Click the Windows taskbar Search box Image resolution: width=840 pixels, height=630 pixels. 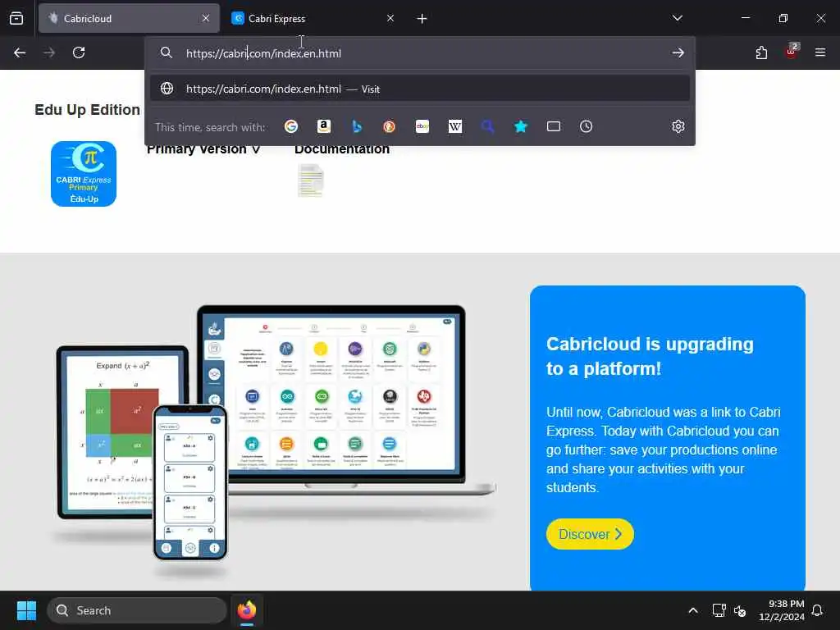(137, 610)
